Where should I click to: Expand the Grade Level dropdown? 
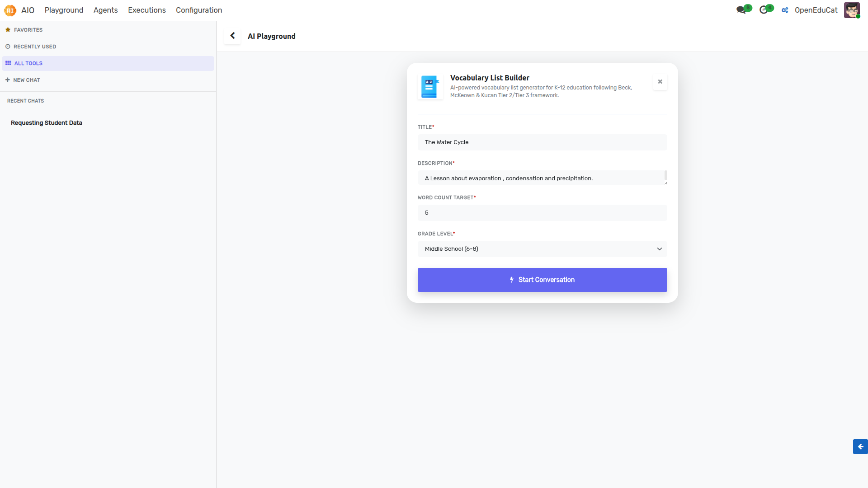542,249
